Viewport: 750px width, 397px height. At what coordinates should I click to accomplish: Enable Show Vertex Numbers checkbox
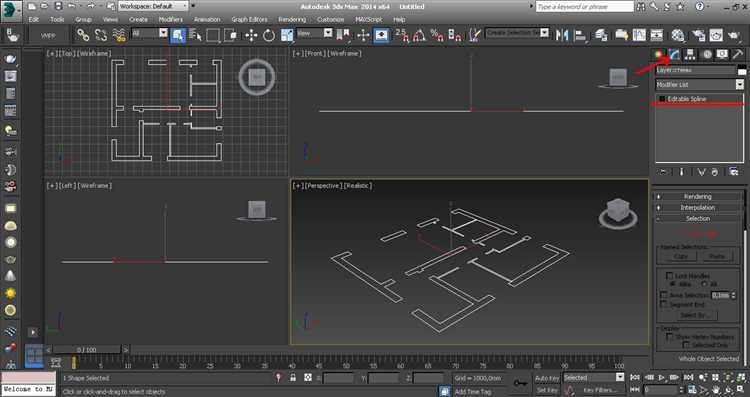670,337
